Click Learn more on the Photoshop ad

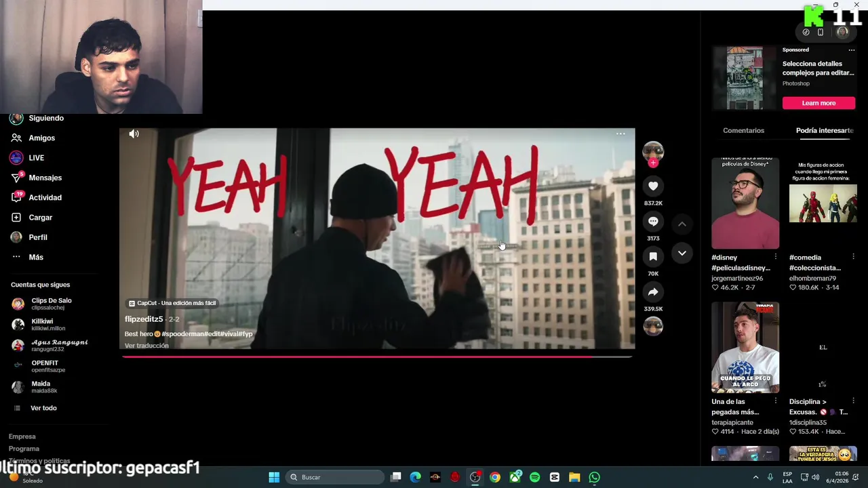[818, 103]
